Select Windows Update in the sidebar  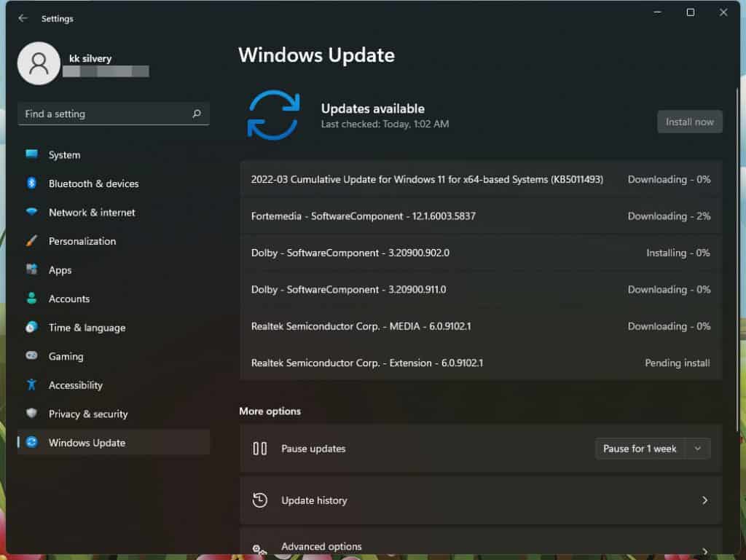click(113, 443)
